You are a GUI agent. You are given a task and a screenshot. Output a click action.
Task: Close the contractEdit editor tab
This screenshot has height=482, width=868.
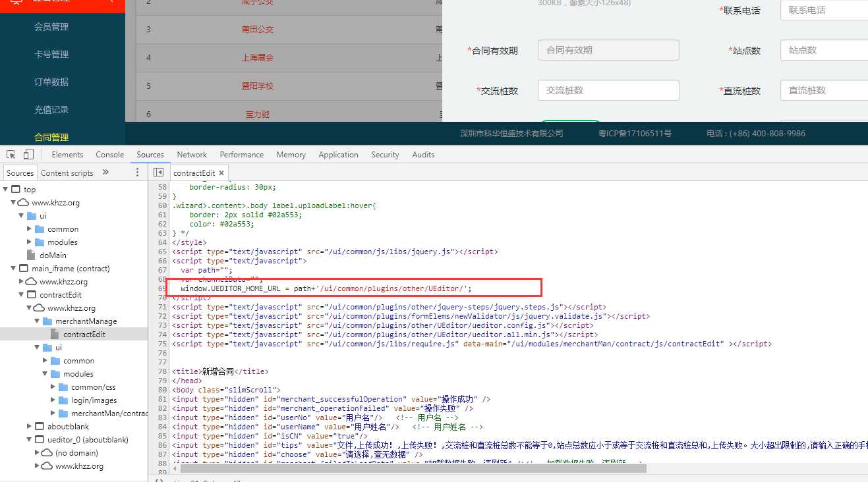[221, 173]
